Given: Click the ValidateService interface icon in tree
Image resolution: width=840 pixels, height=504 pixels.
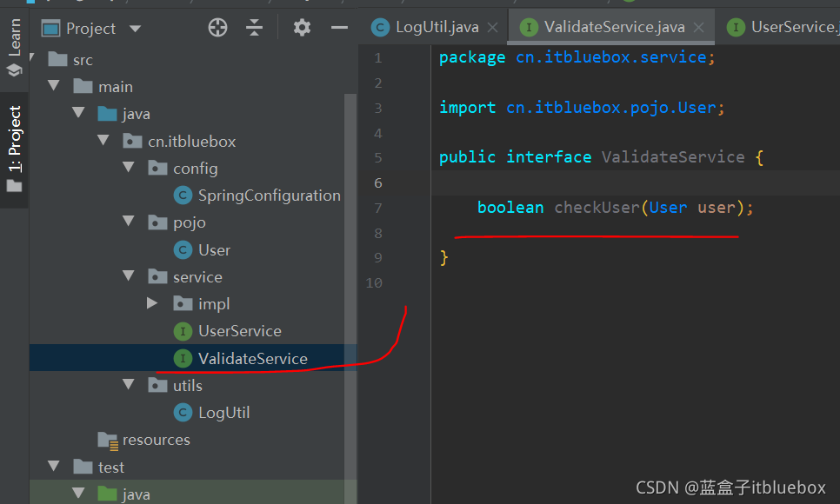Looking at the screenshot, I should click(183, 358).
